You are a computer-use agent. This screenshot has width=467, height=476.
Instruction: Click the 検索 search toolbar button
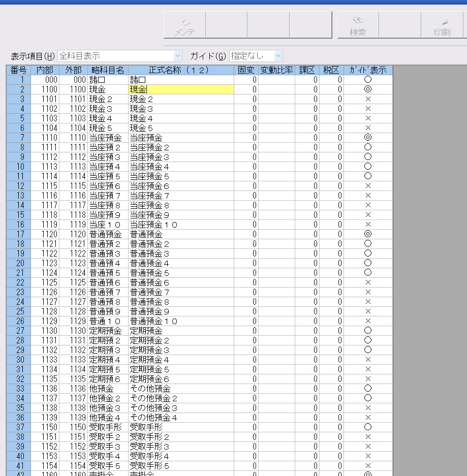(x=358, y=25)
